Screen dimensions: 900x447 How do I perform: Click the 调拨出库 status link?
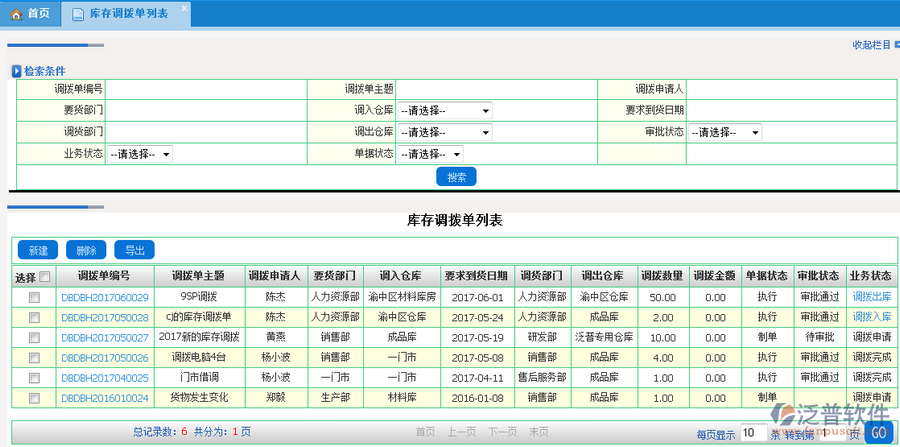click(871, 297)
